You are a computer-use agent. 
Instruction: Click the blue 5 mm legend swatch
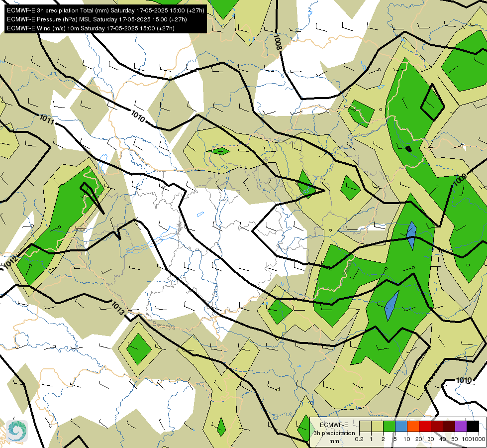401,427
